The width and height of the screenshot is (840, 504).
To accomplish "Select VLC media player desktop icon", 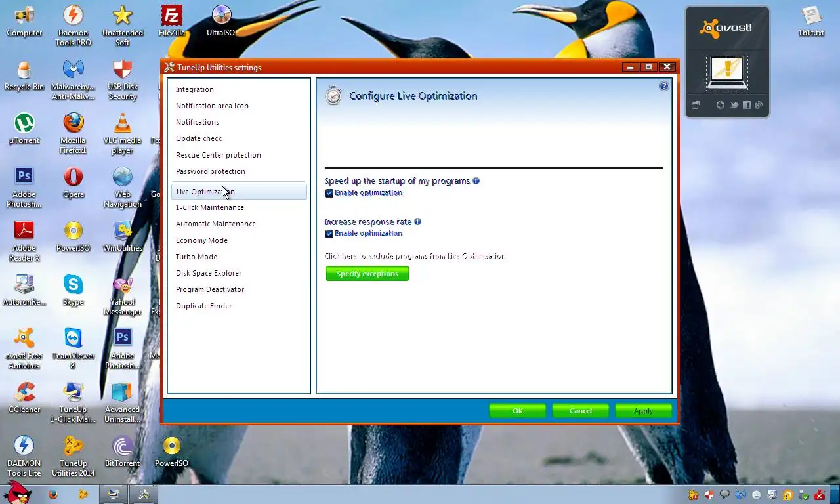I will pyautogui.click(x=122, y=134).
